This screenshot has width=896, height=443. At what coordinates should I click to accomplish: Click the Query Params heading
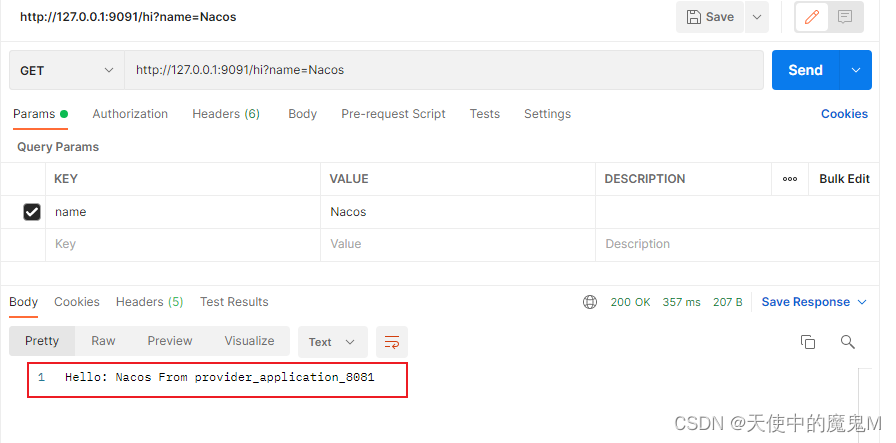pyautogui.click(x=58, y=147)
